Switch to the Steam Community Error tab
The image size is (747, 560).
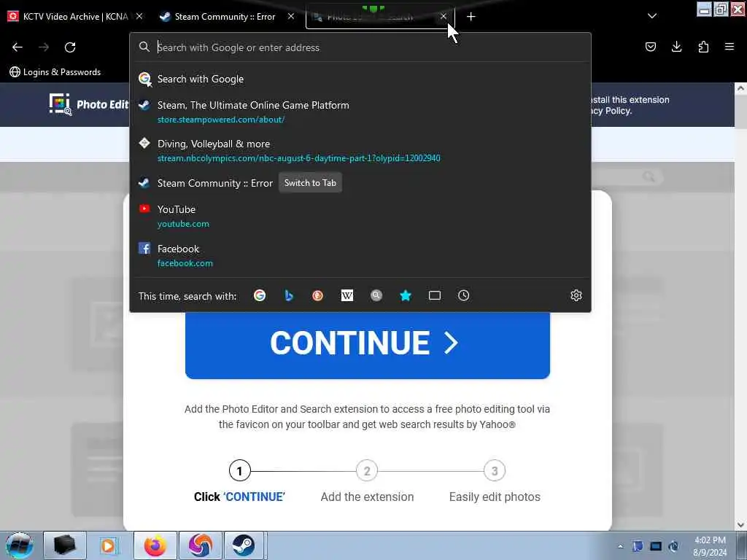coord(225,17)
